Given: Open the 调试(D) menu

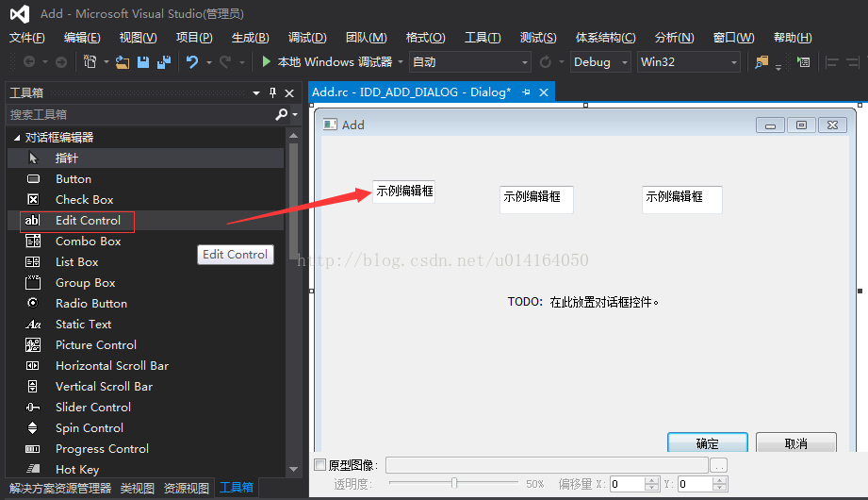Looking at the screenshot, I should click(x=307, y=38).
